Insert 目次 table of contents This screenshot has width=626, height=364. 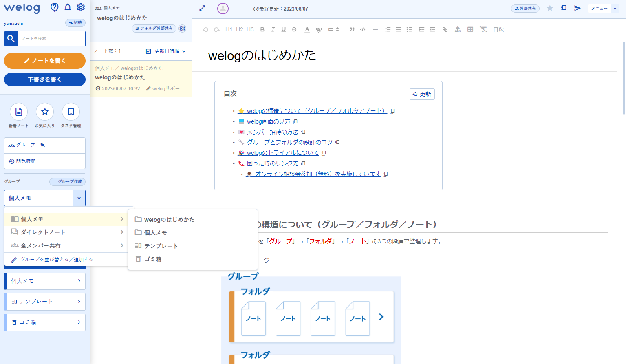pos(498,29)
